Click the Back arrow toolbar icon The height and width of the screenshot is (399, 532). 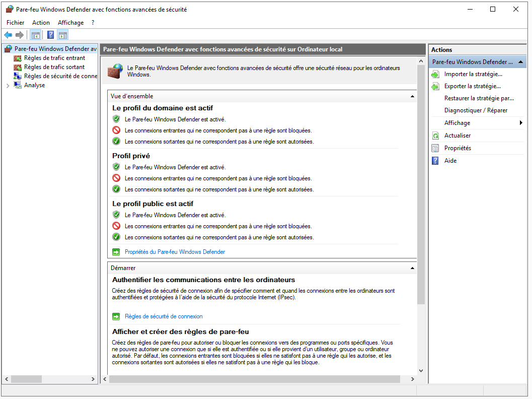click(8, 35)
